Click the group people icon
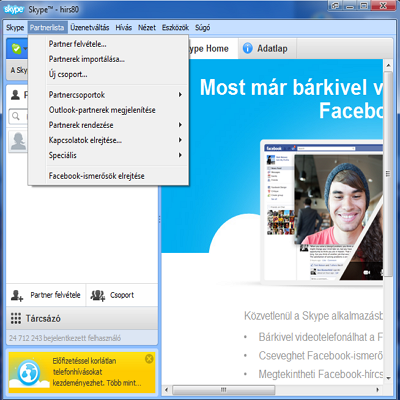400x400 pixels. 98,295
